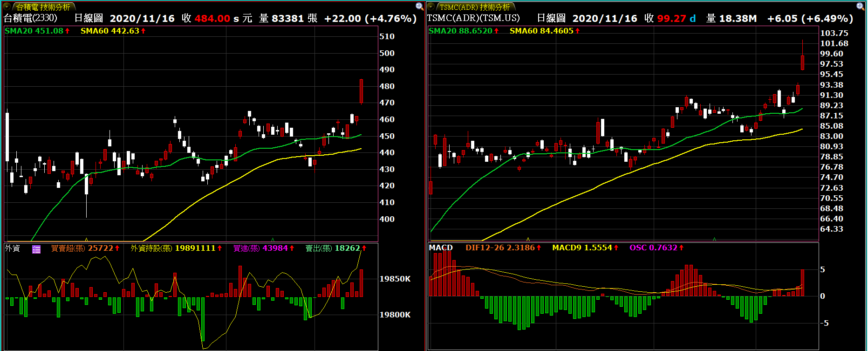Click the 510 price axis label

tap(387, 36)
